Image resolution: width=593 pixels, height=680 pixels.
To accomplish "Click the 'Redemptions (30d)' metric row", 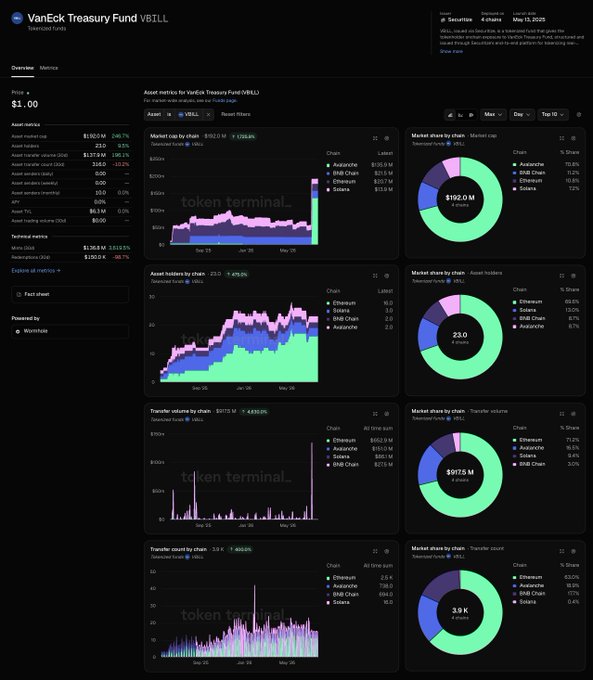I will click(70, 257).
